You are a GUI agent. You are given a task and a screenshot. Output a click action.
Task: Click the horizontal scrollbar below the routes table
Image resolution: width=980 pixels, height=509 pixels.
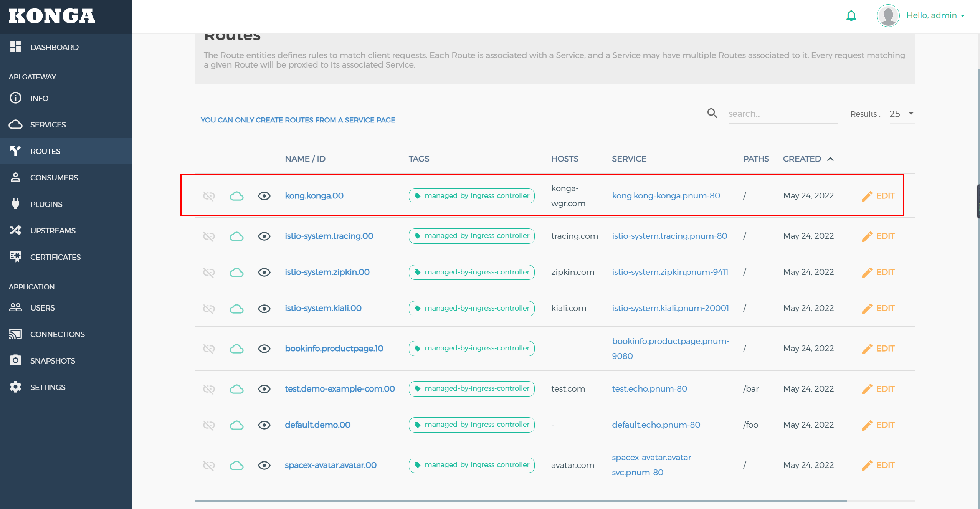tap(521, 501)
